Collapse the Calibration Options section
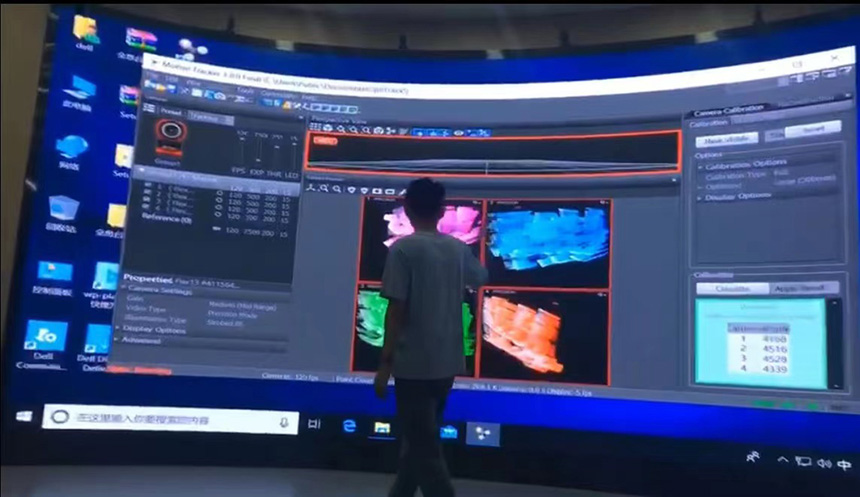The width and height of the screenshot is (860, 497). (700, 166)
